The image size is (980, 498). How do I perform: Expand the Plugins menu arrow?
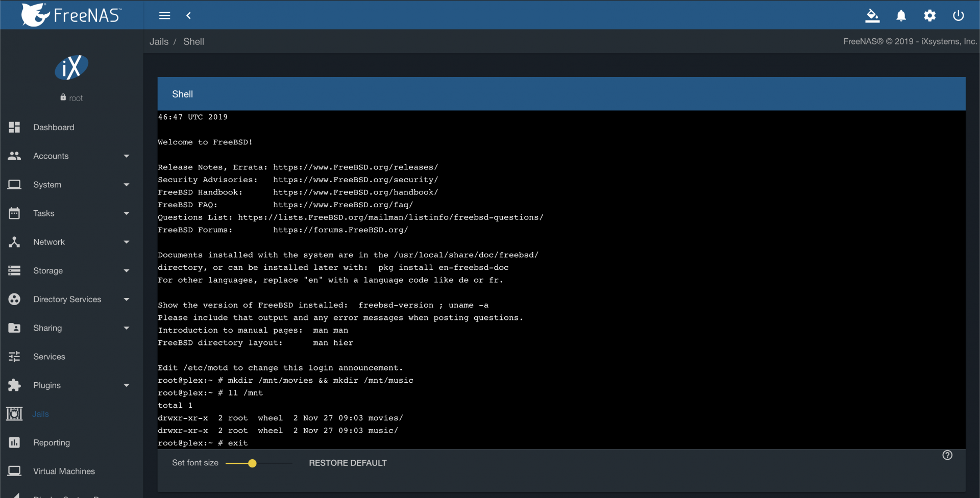point(127,385)
